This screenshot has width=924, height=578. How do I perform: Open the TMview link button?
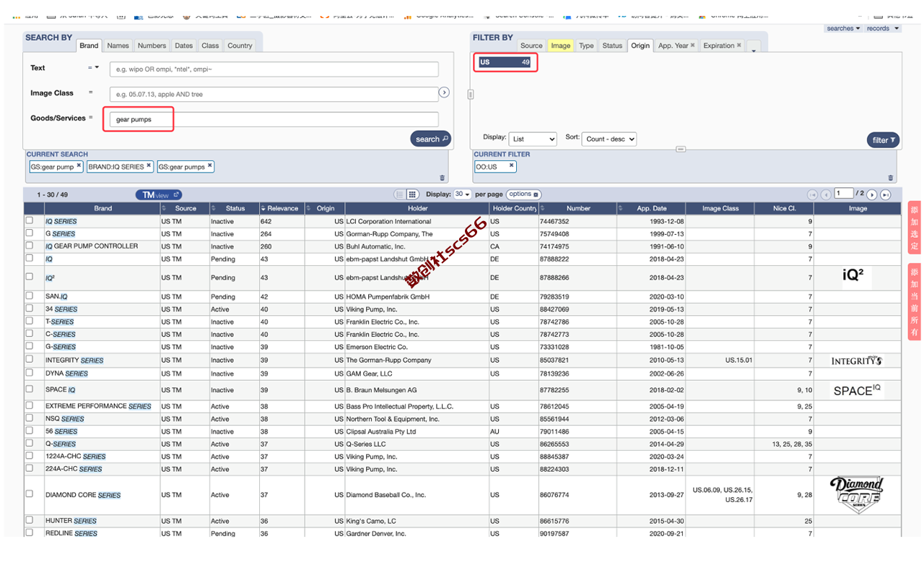(x=159, y=194)
